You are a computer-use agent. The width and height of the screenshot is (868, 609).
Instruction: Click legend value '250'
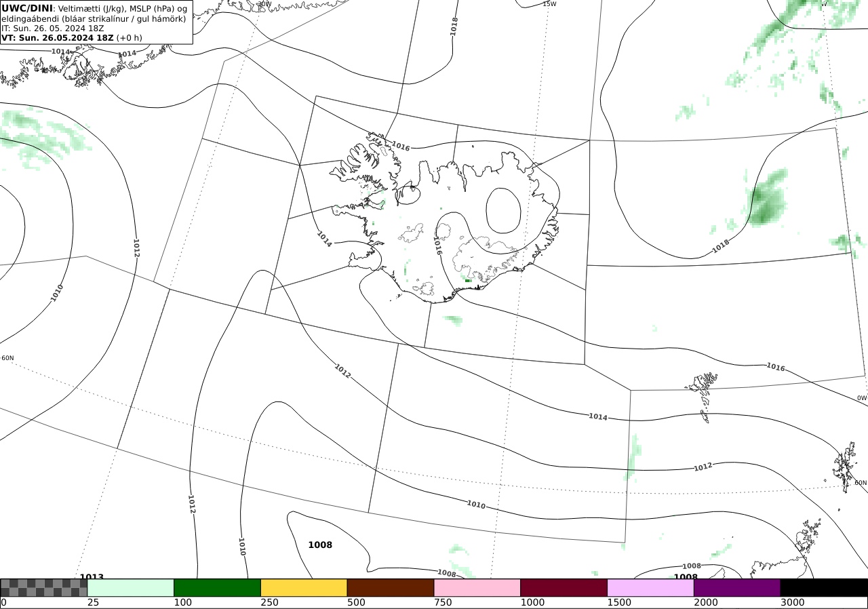click(269, 602)
